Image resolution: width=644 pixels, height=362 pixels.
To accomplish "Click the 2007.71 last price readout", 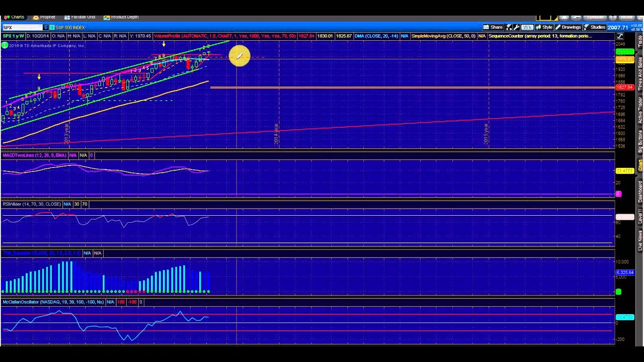I will point(618,27).
